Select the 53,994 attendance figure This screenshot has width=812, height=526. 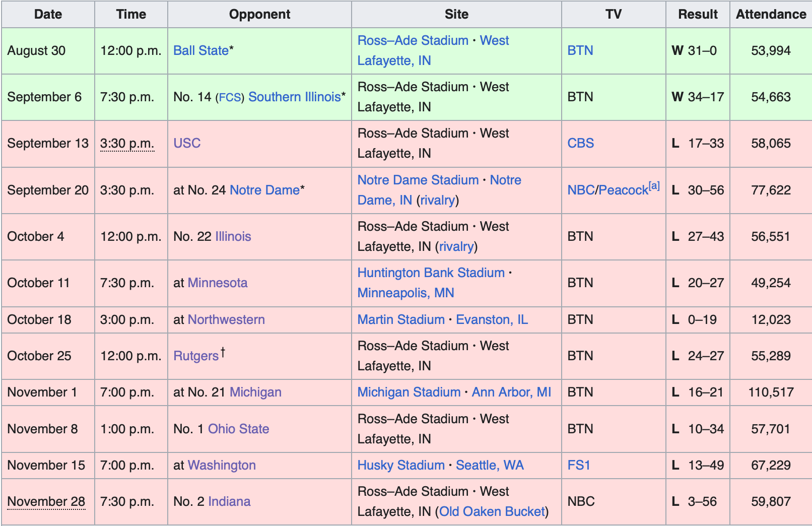[x=771, y=50]
